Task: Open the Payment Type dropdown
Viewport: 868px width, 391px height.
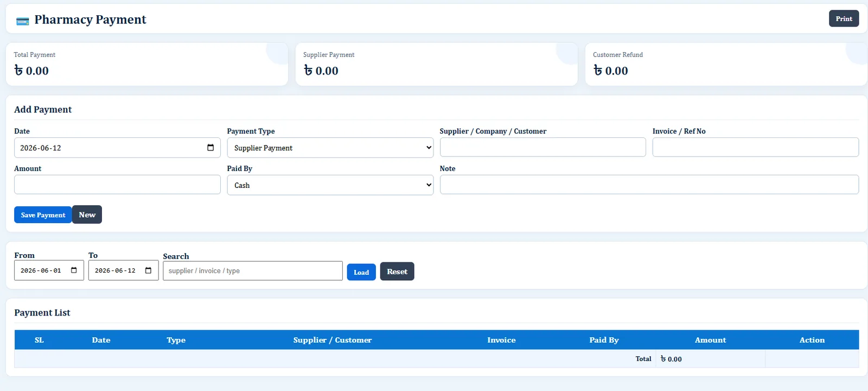Action: 330,148
